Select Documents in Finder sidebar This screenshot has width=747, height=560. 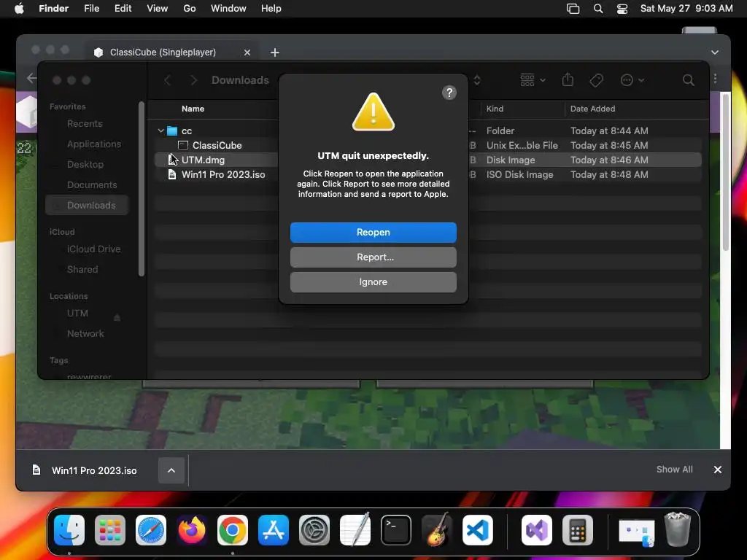pyautogui.click(x=91, y=184)
